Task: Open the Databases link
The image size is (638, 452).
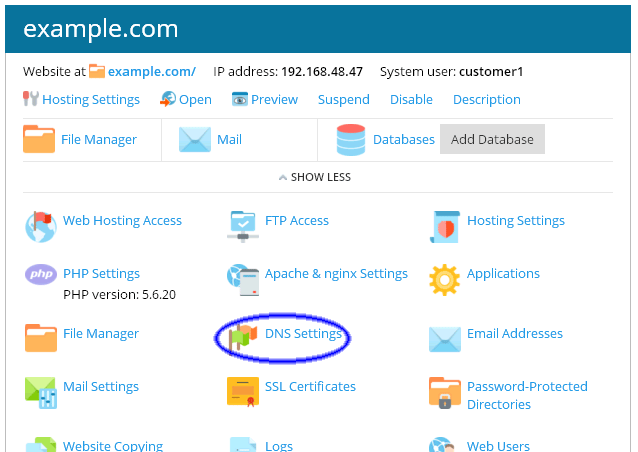Action: [403, 140]
